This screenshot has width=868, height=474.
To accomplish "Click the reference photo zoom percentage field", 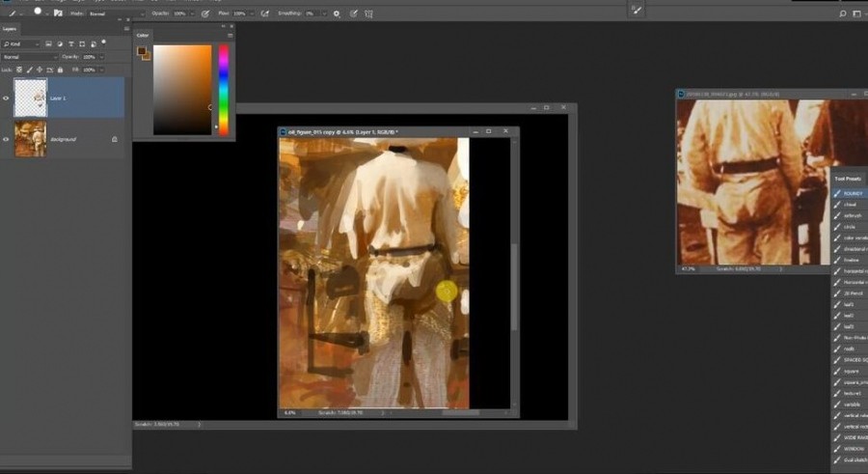I will pyautogui.click(x=688, y=269).
